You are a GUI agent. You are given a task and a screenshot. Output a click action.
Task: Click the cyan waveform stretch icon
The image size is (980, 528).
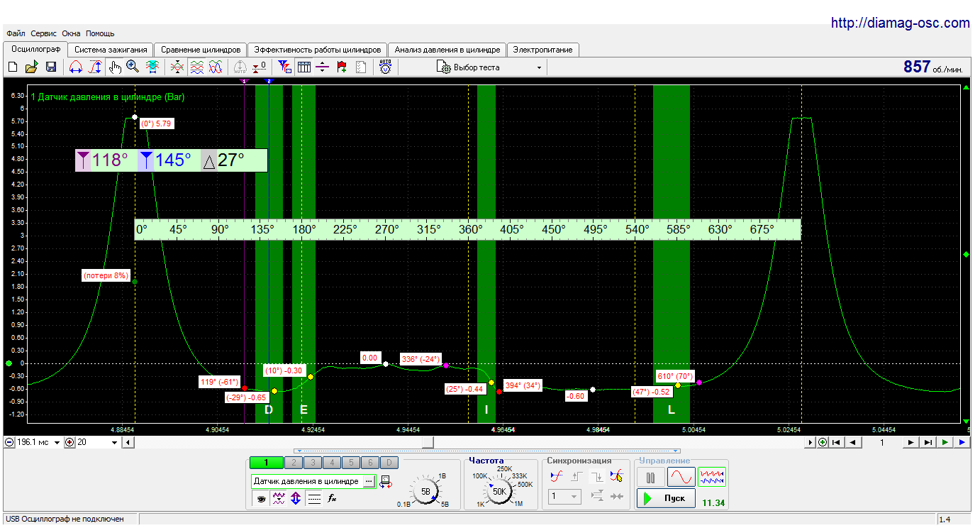tap(152, 67)
